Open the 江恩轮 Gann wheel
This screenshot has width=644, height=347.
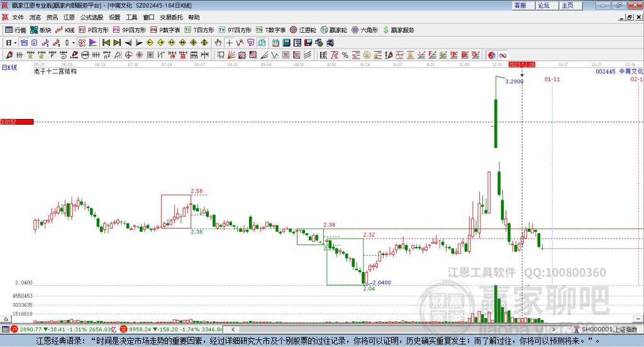pos(303,30)
